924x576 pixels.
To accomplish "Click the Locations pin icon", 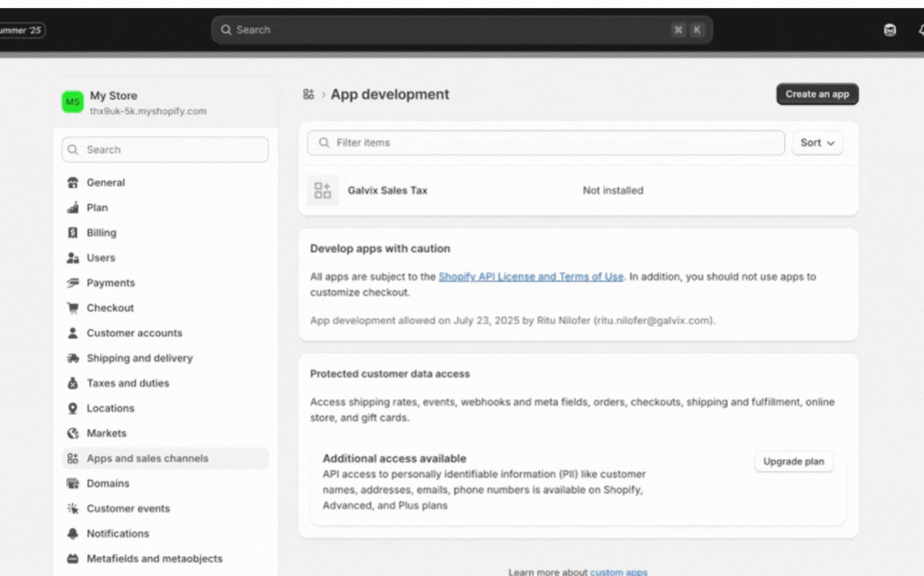I will point(73,408).
